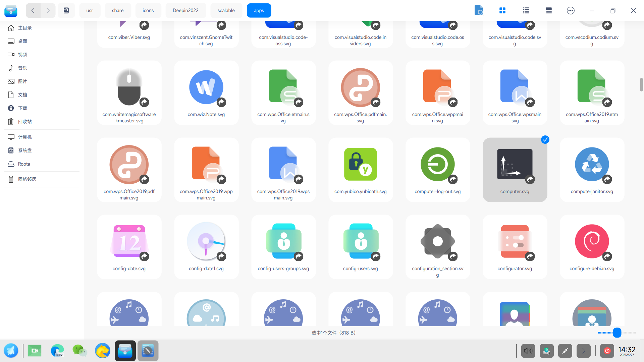Go back to previous folder

[x=33, y=10]
